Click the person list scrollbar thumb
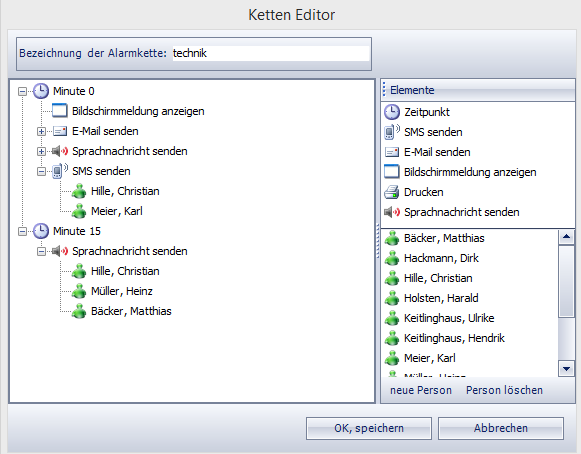 pyautogui.click(x=566, y=282)
